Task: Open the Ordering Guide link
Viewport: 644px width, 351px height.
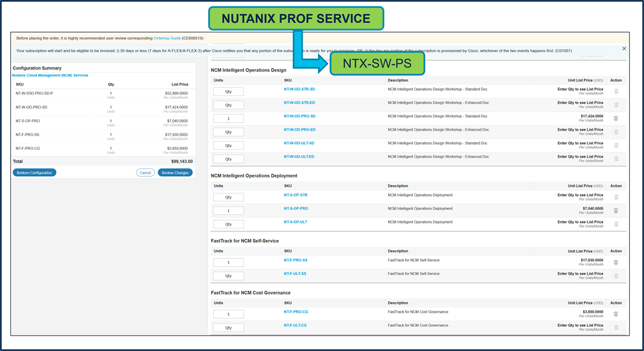Action: [x=167, y=38]
